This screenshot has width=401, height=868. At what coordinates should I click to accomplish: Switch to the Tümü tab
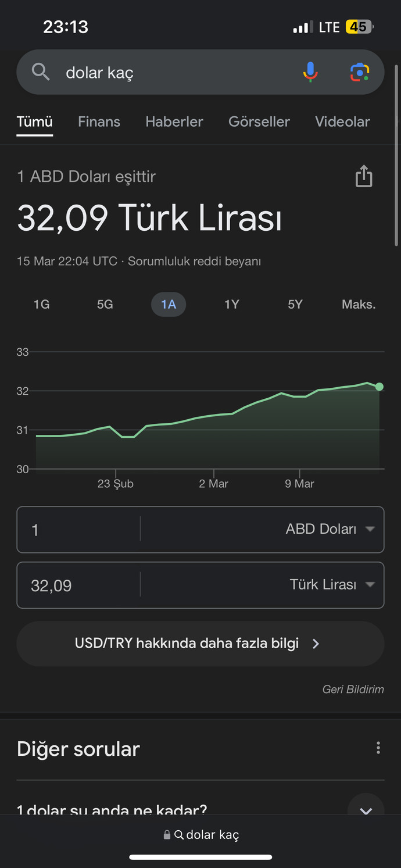[x=35, y=122]
